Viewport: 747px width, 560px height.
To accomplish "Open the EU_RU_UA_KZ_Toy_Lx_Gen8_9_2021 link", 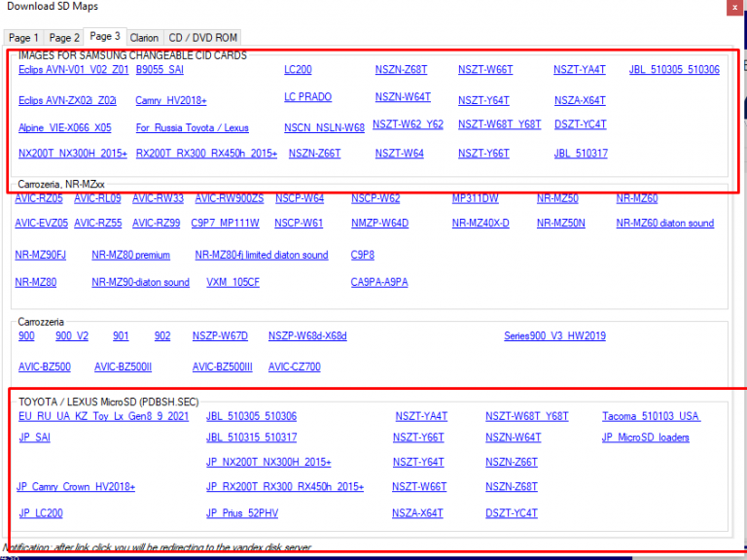I will pos(103,416).
